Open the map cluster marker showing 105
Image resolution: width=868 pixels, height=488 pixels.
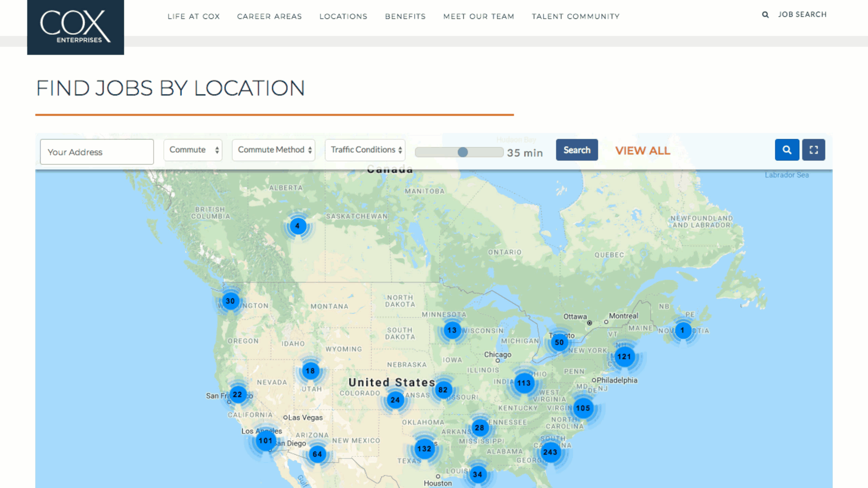click(583, 408)
